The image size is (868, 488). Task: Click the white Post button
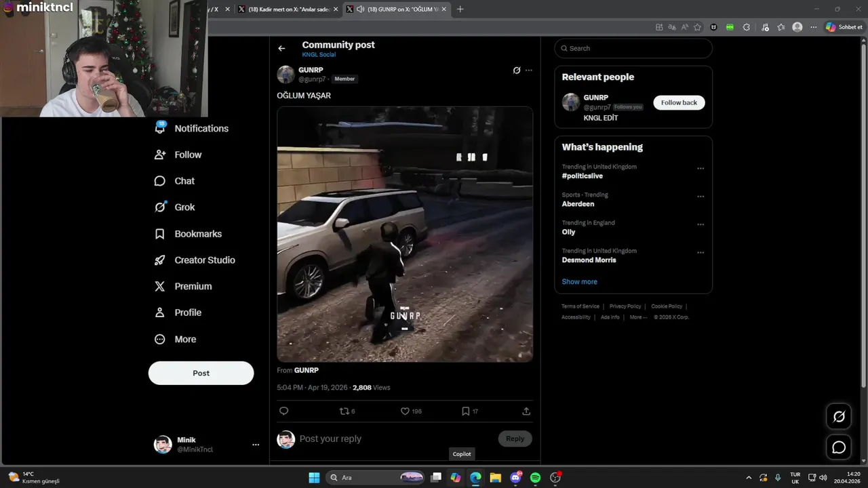point(201,373)
